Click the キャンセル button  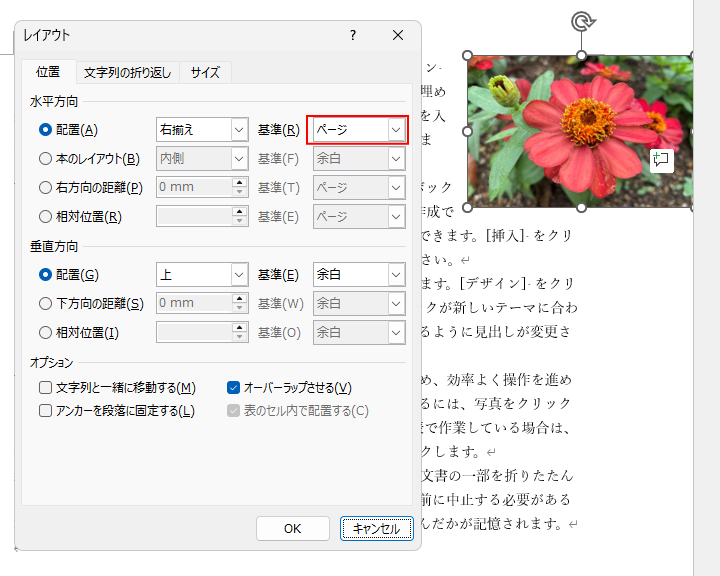[x=377, y=529]
